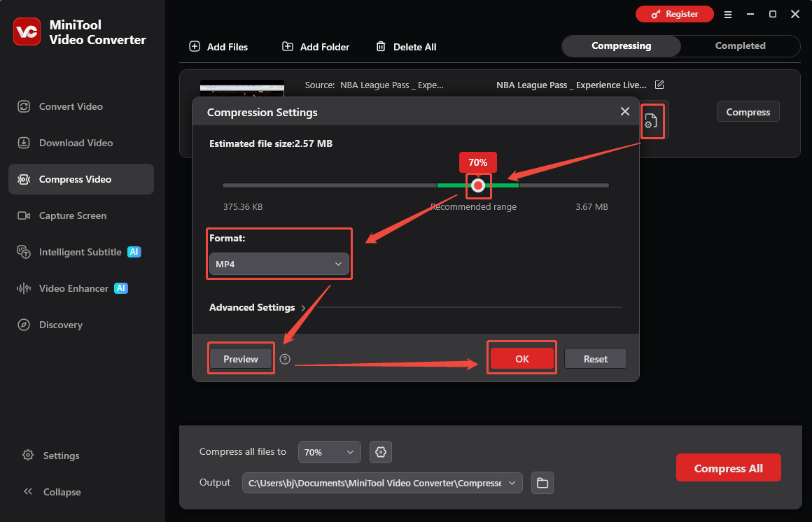Maximize the application window
The width and height of the screenshot is (812, 522).
[x=773, y=15]
